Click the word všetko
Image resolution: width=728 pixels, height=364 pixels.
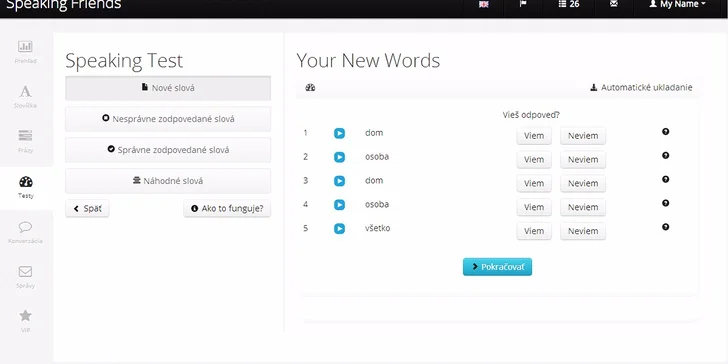(x=377, y=228)
